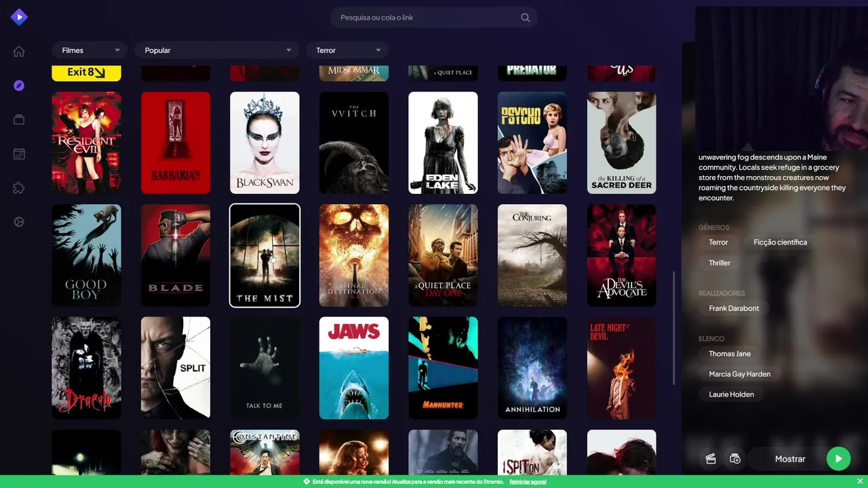Open cast member Thomas Jane
The image size is (868, 488).
click(x=730, y=354)
